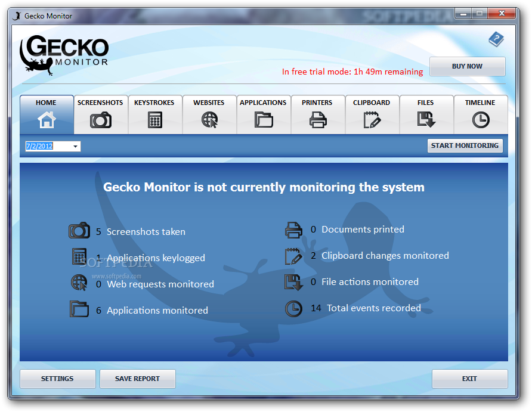Click disk icon beside File actions monitored
Viewport: 532px width, 412px height.
click(x=293, y=282)
